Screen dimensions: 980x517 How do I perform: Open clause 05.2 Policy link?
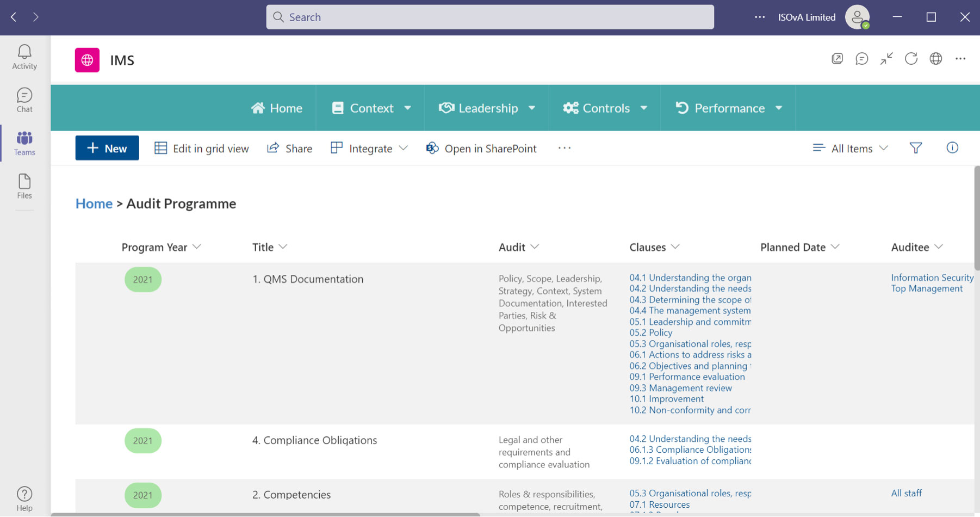click(650, 333)
